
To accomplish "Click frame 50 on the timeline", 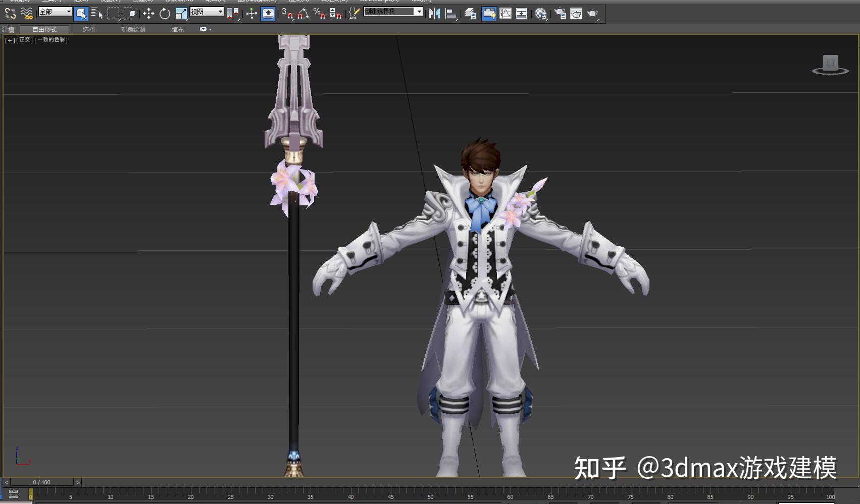I will pyautogui.click(x=430, y=497).
